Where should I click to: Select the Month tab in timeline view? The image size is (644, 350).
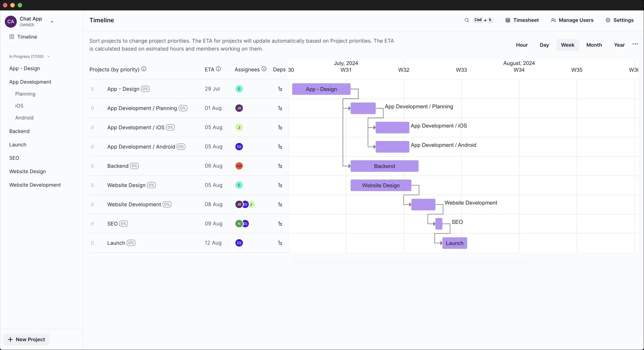(x=594, y=45)
